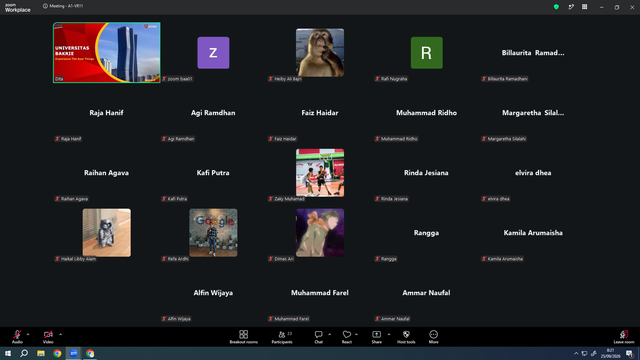Select Heiby Ali's monkey profile picture
The width and height of the screenshot is (640, 360).
(x=320, y=53)
